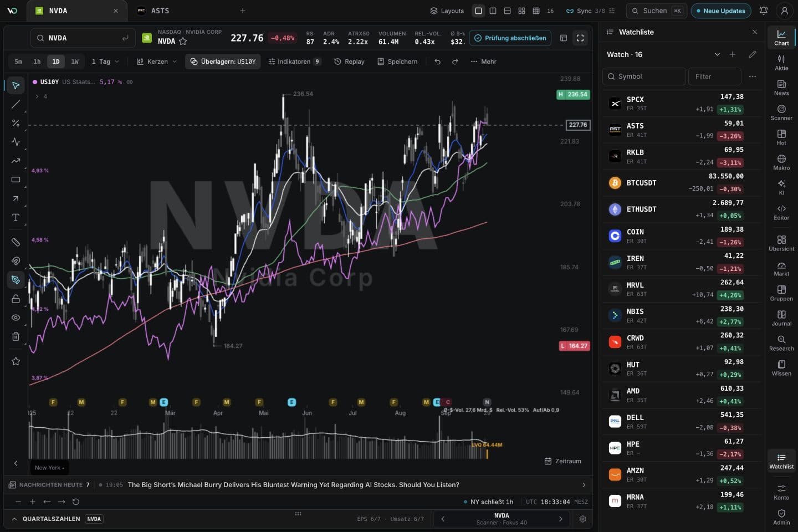
Task: Select the rectangle shape tool
Action: coord(16,180)
